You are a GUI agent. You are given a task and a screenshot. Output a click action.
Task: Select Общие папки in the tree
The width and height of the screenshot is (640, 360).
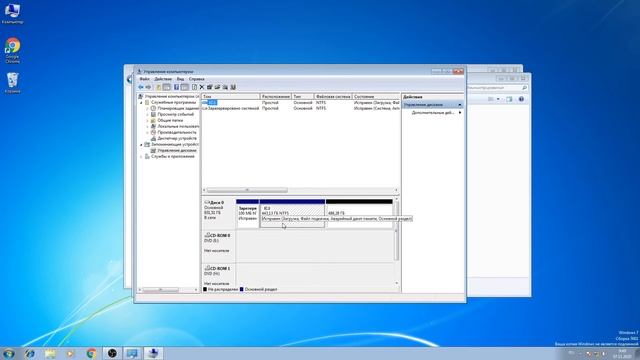point(170,120)
